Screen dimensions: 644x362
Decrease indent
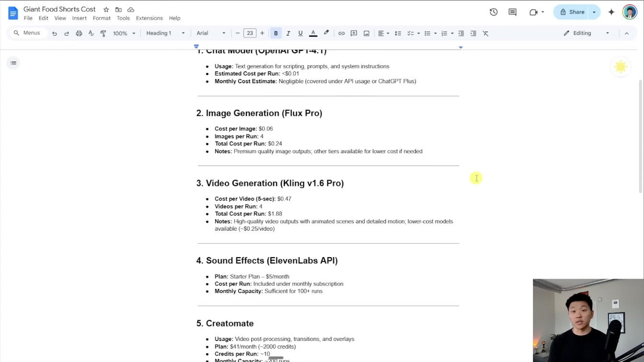pos(461,33)
